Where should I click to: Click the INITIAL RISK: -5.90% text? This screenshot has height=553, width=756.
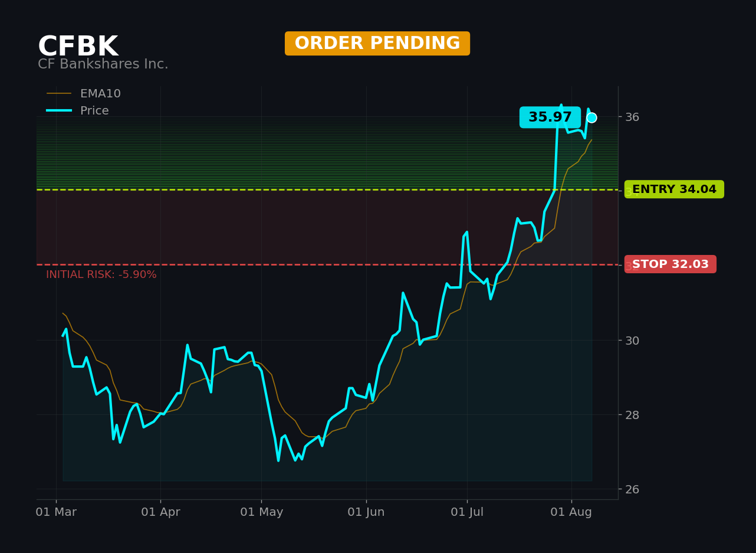click(101, 275)
